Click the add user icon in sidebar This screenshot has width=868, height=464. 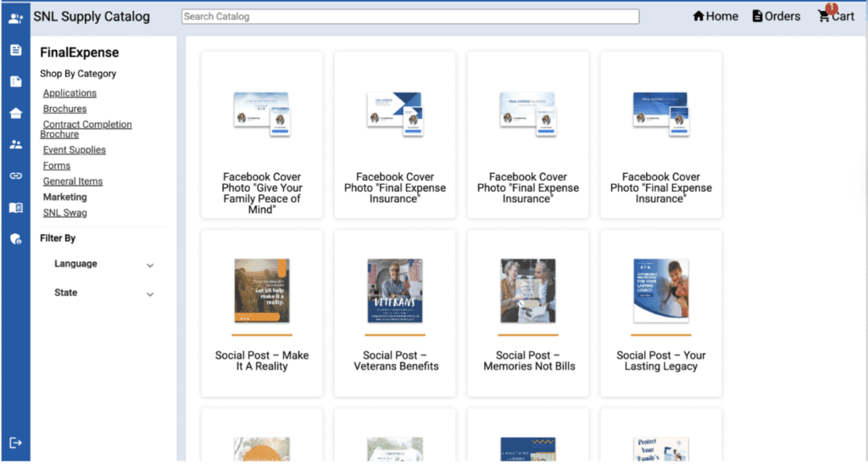pos(15,18)
